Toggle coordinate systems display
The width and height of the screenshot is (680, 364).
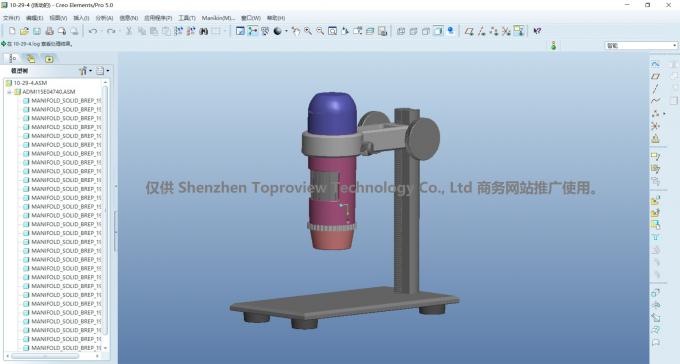point(506,31)
